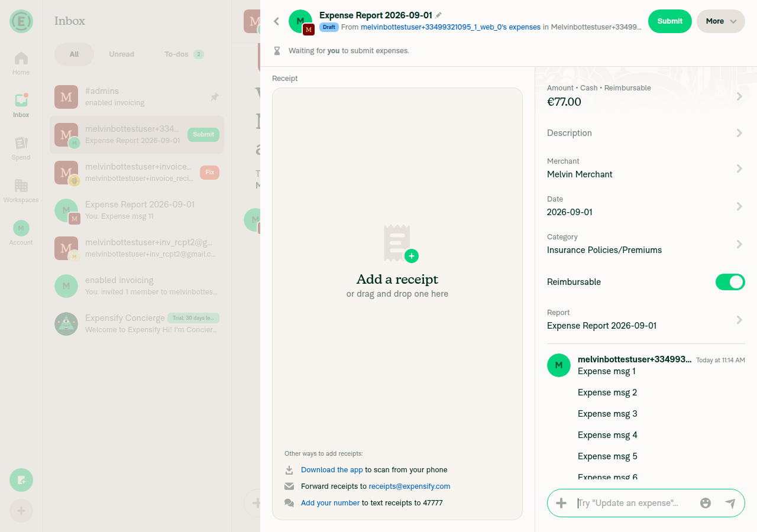Viewport: 757px width, 532px height.
Task: Submit the expense report in header
Action: point(670,21)
